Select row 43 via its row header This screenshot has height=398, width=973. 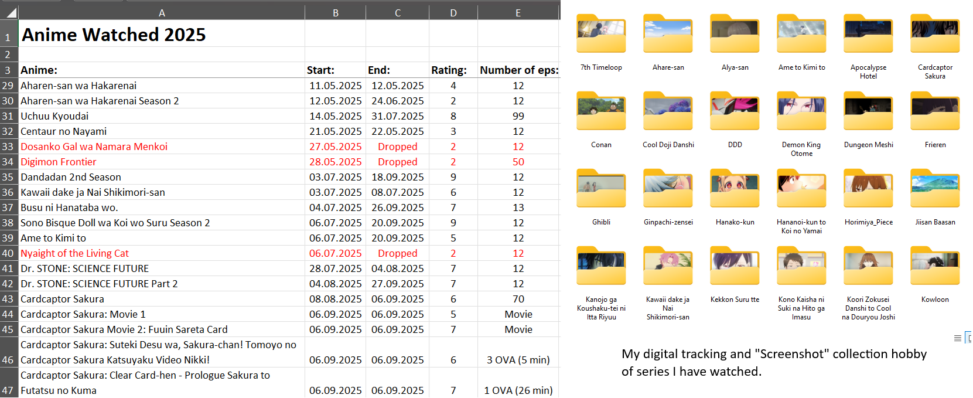click(x=9, y=299)
